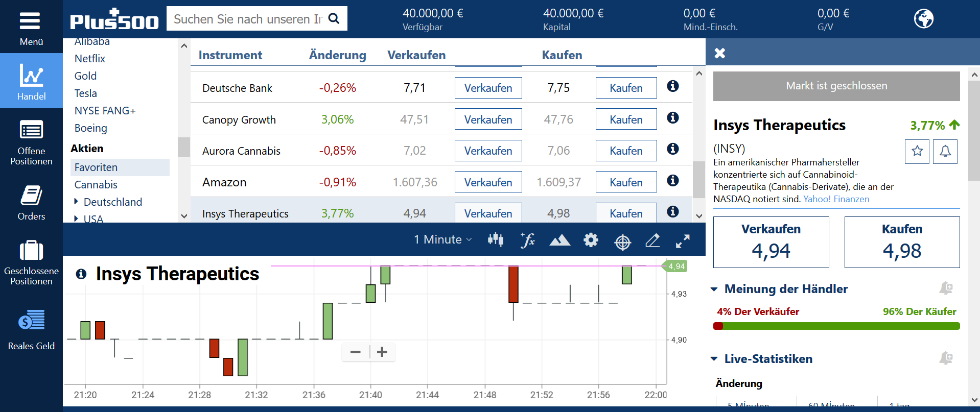Screen dimensions: 980x412
Task: Show info for Deutsche Bank row
Action: click(x=673, y=86)
